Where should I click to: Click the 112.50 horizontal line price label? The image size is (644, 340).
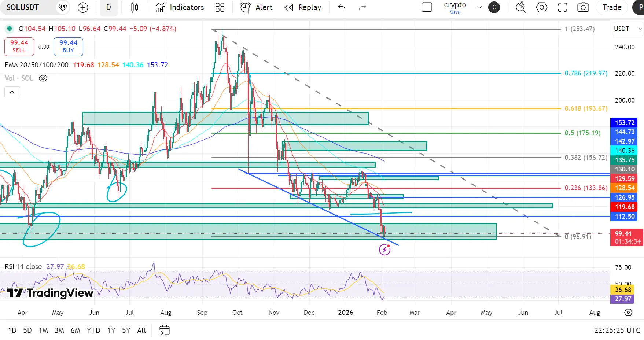pyautogui.click(x=624, y=217)
